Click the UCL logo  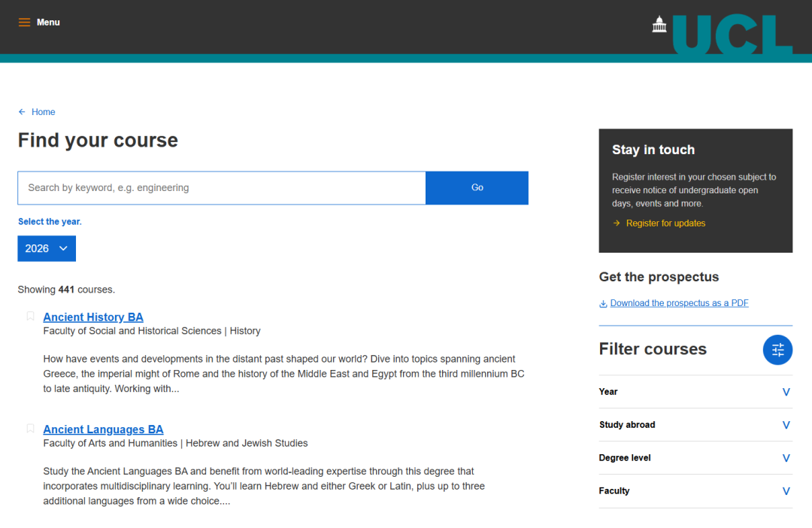pos(722,34)
